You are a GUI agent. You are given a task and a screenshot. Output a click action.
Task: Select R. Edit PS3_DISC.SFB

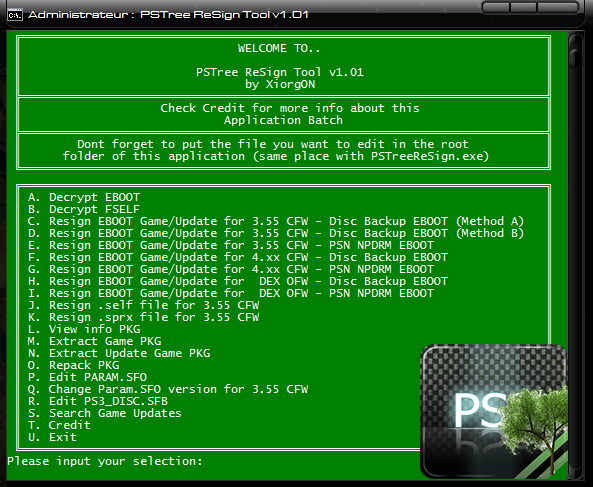[98, 401]
